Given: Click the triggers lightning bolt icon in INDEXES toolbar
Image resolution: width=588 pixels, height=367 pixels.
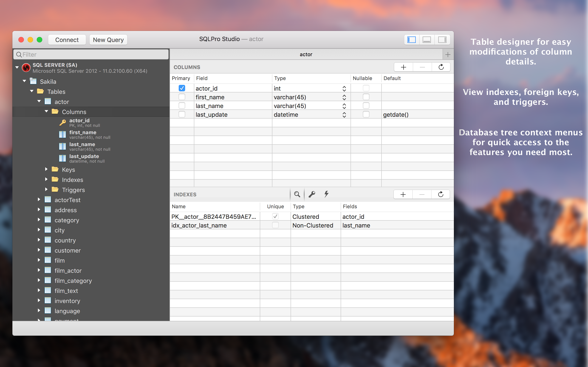Looking at the screenshot, I should tap(326, 194).
